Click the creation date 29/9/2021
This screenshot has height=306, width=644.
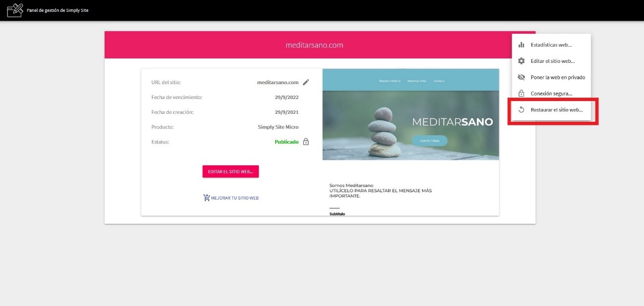pos(287,112)
